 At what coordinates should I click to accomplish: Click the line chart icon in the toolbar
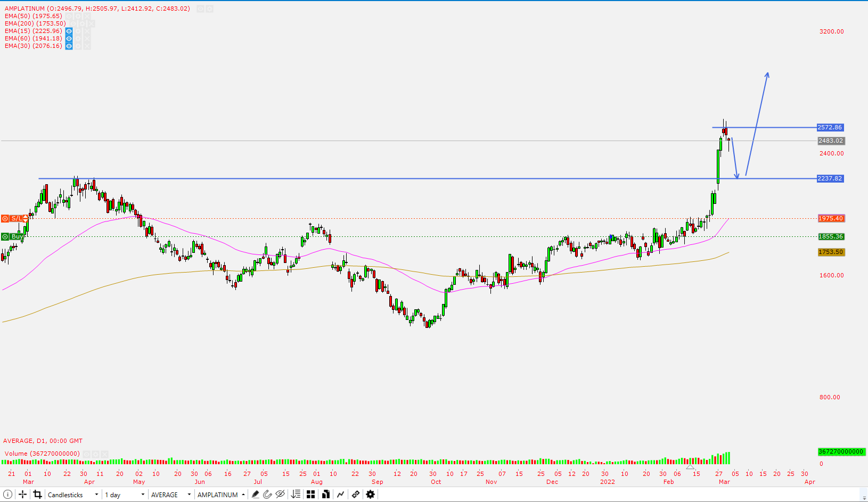[x=340, y=495]
